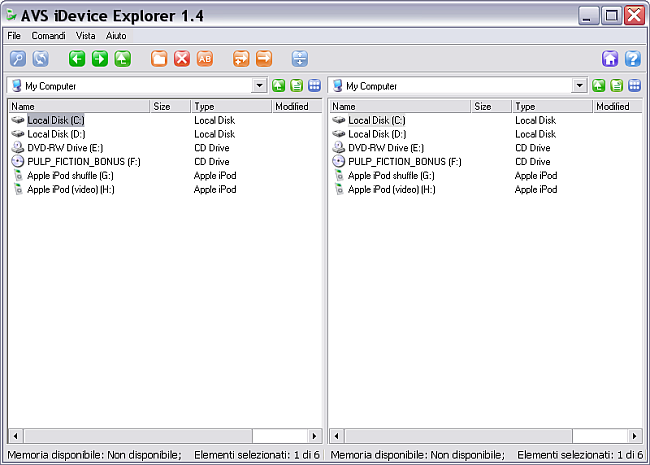Viewport: 650px width, 465px height.
Task: Click left panel scrollbar right arrow
Action: [314, 436]
